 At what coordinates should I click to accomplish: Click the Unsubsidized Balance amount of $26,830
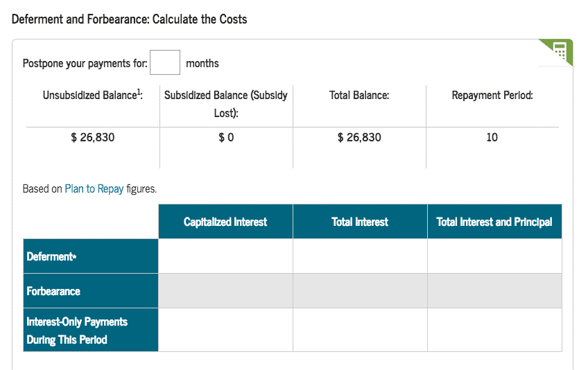click(x=93, y=137)
